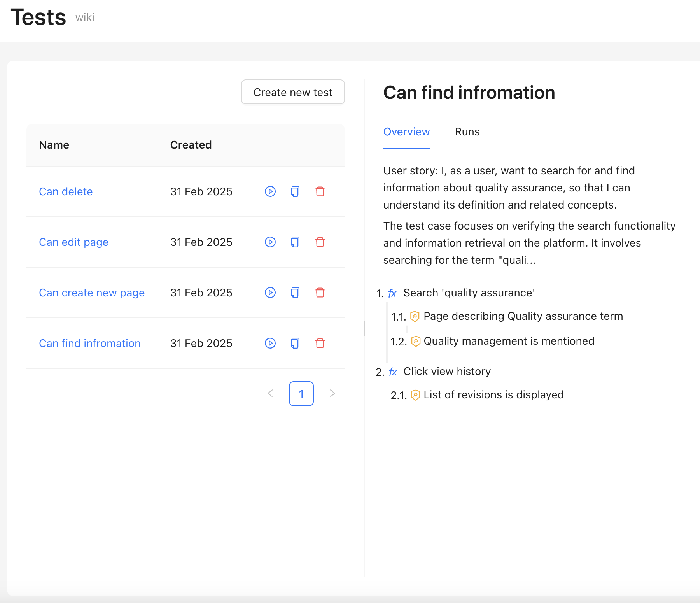Select the Overview tab

pyautogui.click(x=406, y=132)
